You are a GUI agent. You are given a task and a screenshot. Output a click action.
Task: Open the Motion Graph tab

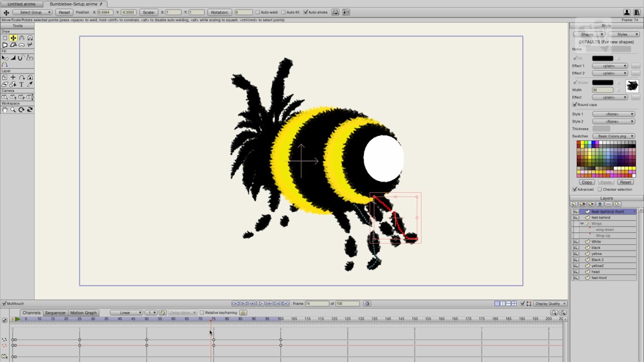click(84, 313)
